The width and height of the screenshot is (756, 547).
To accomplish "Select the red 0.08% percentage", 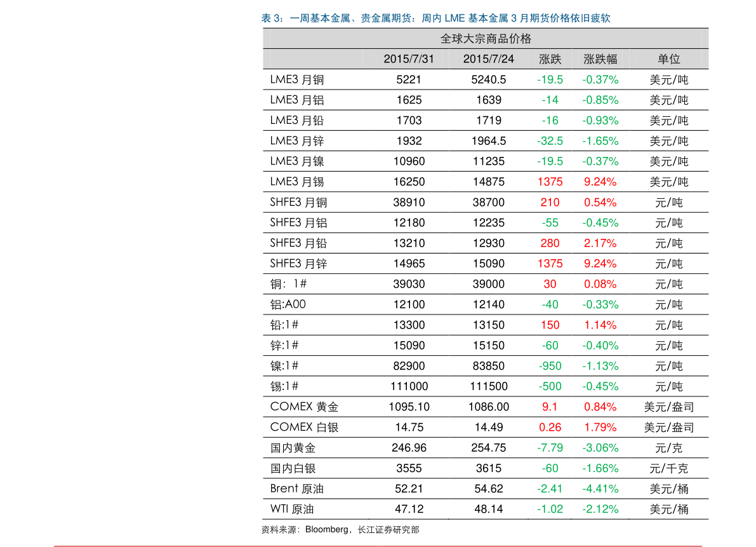I will click(x=600, y=284).
